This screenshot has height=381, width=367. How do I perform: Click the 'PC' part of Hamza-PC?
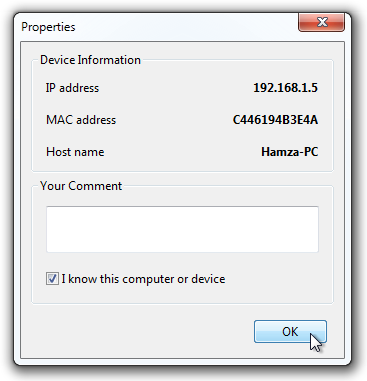(x=310, y=152)
